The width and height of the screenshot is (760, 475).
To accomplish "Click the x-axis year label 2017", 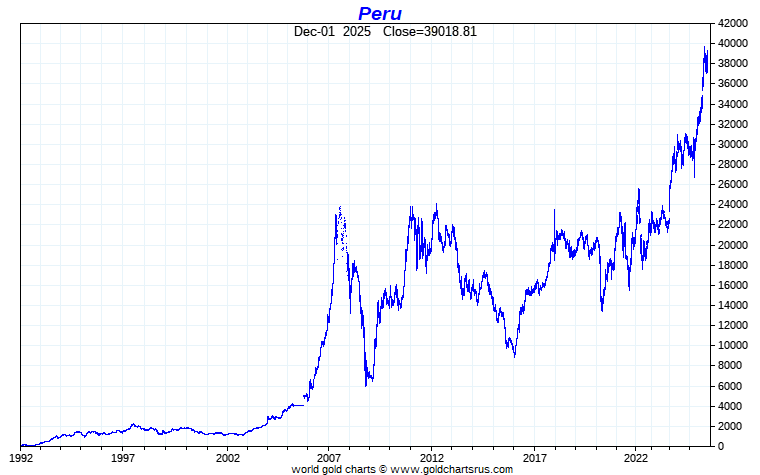I will click(535, 458).
